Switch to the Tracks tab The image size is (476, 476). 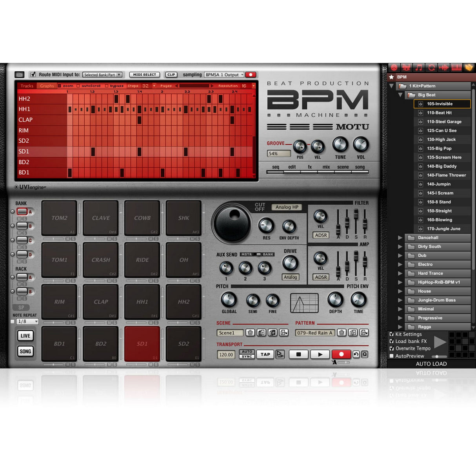tap(27, 86)
